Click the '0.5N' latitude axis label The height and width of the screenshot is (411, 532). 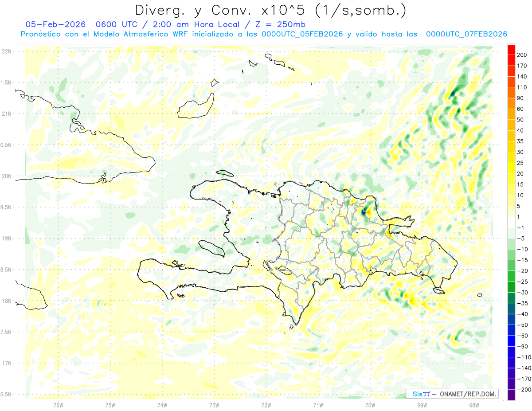(6, 145)
